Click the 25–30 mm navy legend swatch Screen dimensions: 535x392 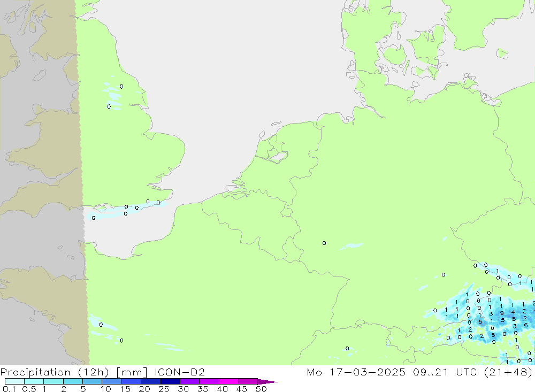[x=170, y=381]
